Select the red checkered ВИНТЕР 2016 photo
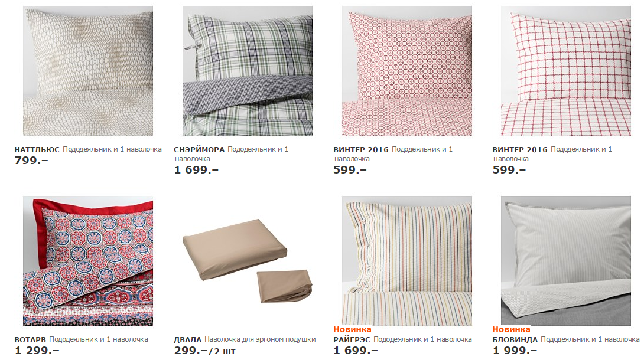This screenshot has height=360, width=644. click(566, 71)
